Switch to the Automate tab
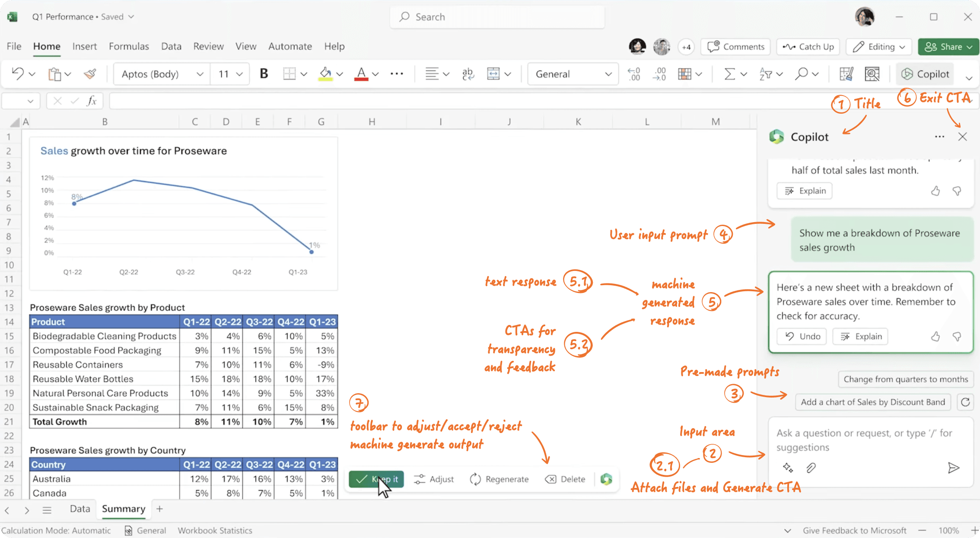Screen dimensions: 980x538 (x=290, y=46)
